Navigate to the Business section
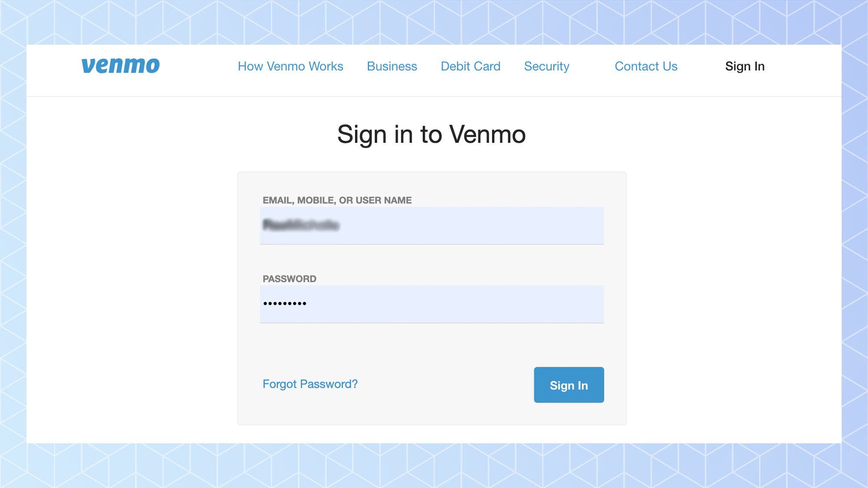The width and height of the screenshot is (868, 488). (391, 66)
